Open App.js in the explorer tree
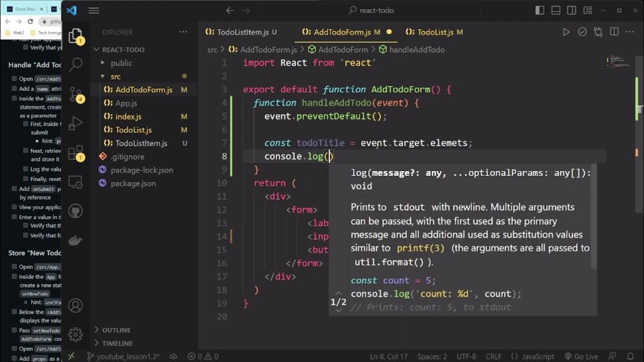 (x=126, y=103)
